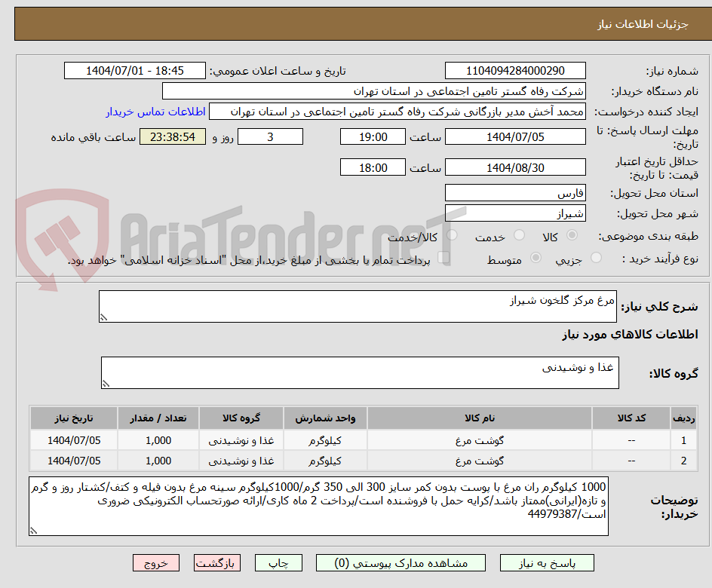Viewport: 712px width, 588px height.
Task: Click کیلوگرم unit in row 2
Action: point(325,461)
